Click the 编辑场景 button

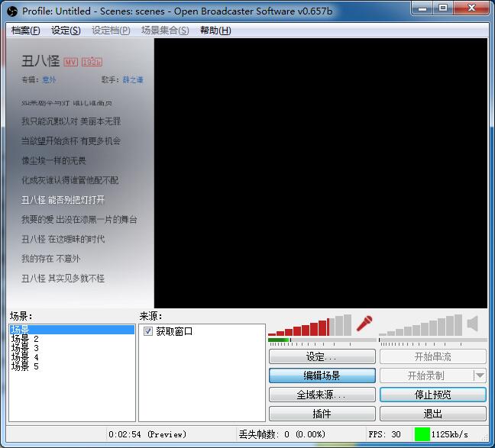tap(322, 375)
